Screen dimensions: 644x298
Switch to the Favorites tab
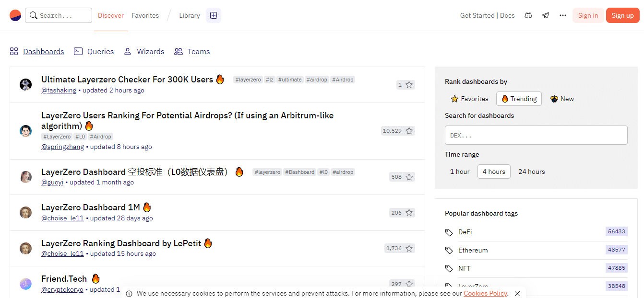(x=145, y=15)
